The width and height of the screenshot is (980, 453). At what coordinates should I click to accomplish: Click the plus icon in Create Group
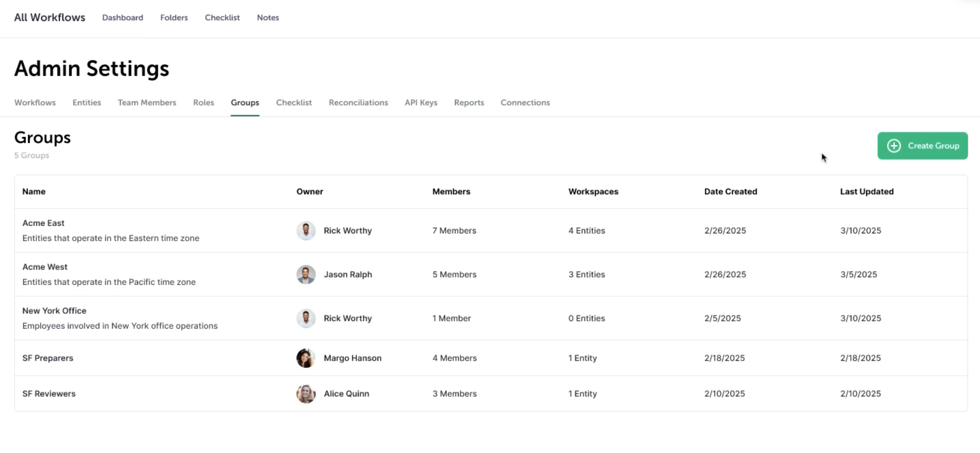(x=894, y=146)
